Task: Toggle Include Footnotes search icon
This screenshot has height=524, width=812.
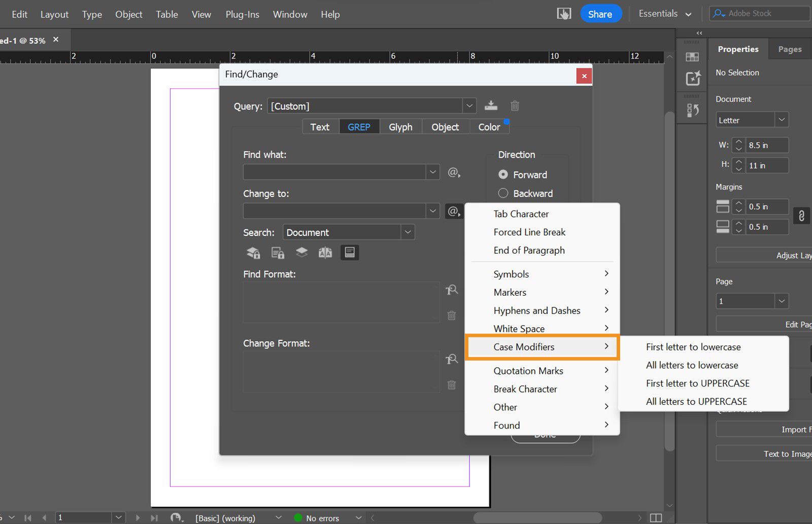Action: click(x=350, y=253)
